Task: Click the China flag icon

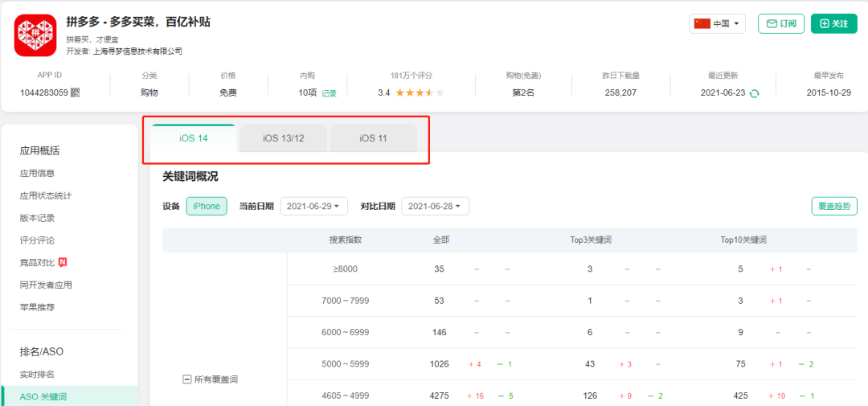Action: 702,23
